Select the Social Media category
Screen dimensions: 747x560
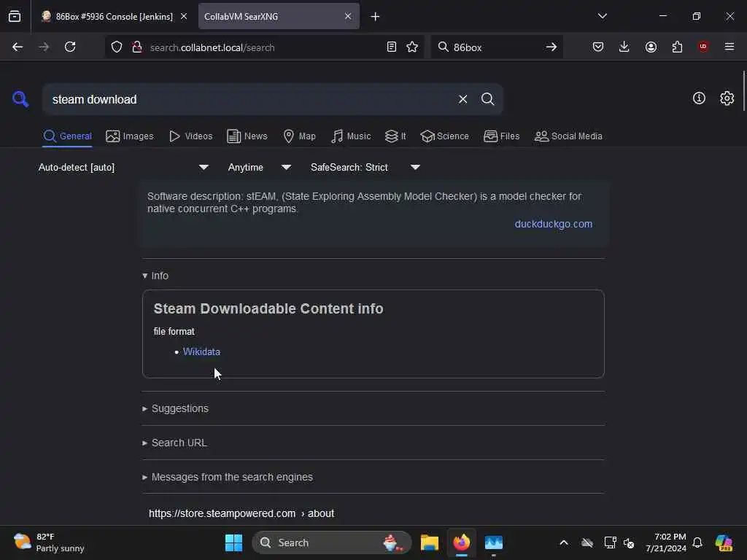(568, 136)
